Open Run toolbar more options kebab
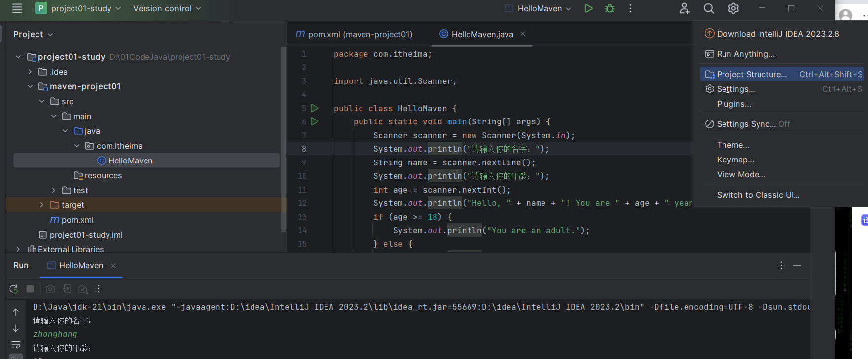Screen dimensions: 868x359 (99, 289)
